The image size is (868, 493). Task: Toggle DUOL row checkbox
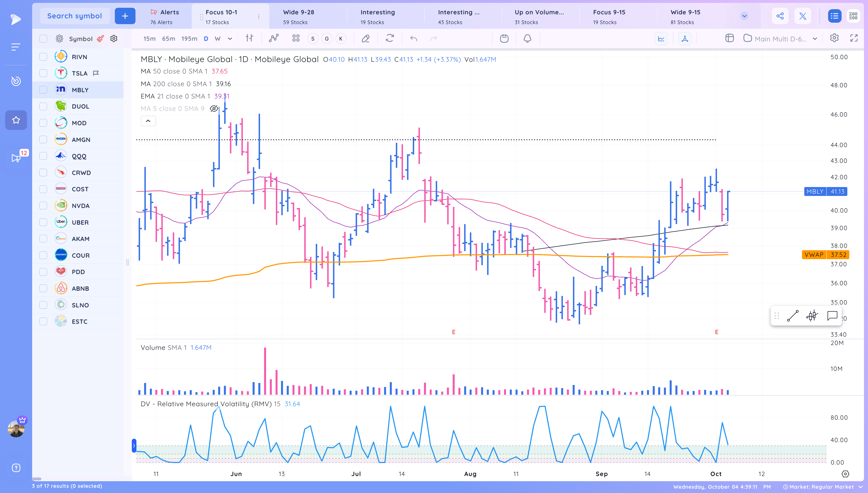pos(43,106)
